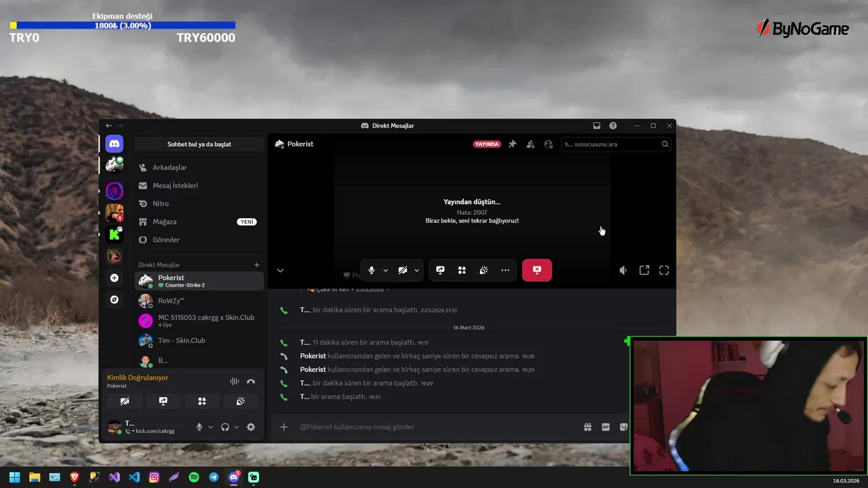
Task: Open output device options beside headphones
Action: coord(236,427)
